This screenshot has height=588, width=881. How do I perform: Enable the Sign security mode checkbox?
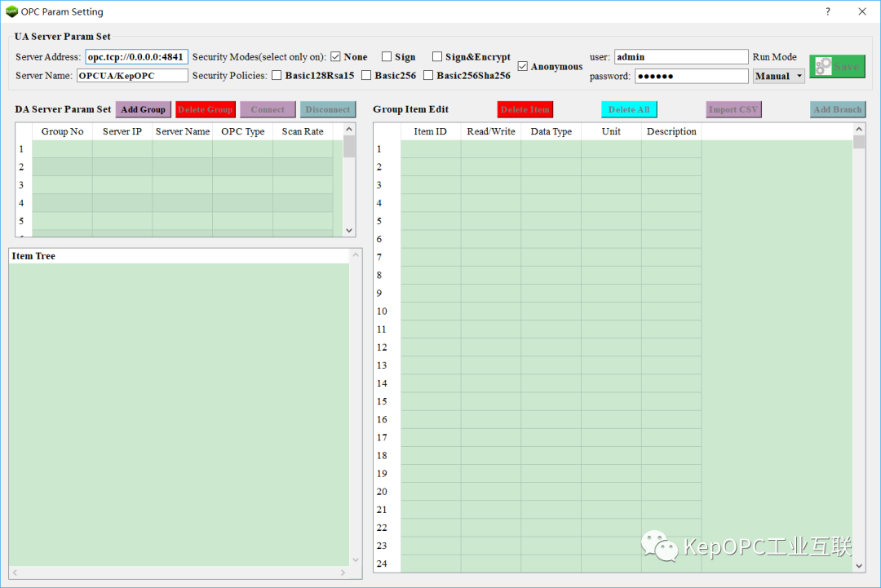(387, 57)
